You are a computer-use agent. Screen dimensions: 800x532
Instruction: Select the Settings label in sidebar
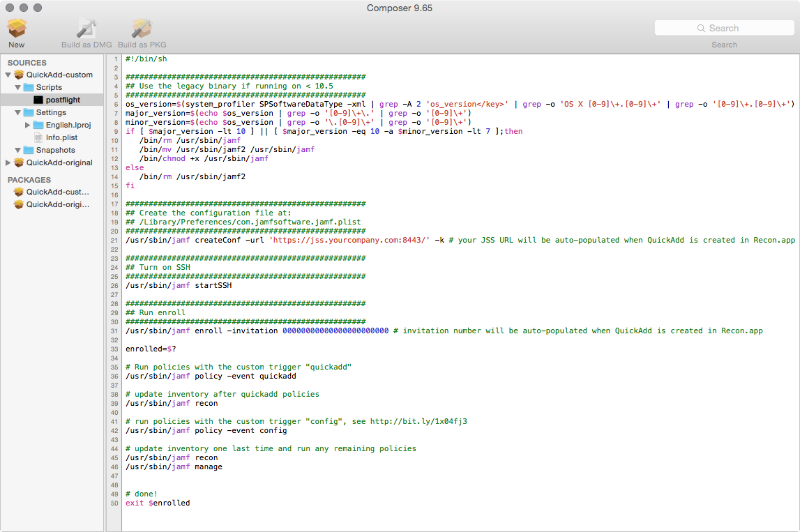click(51, 112)
